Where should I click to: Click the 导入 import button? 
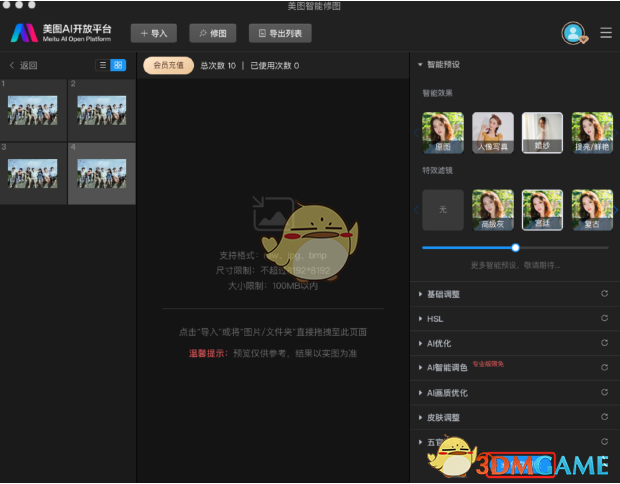[x=154, y=33]
